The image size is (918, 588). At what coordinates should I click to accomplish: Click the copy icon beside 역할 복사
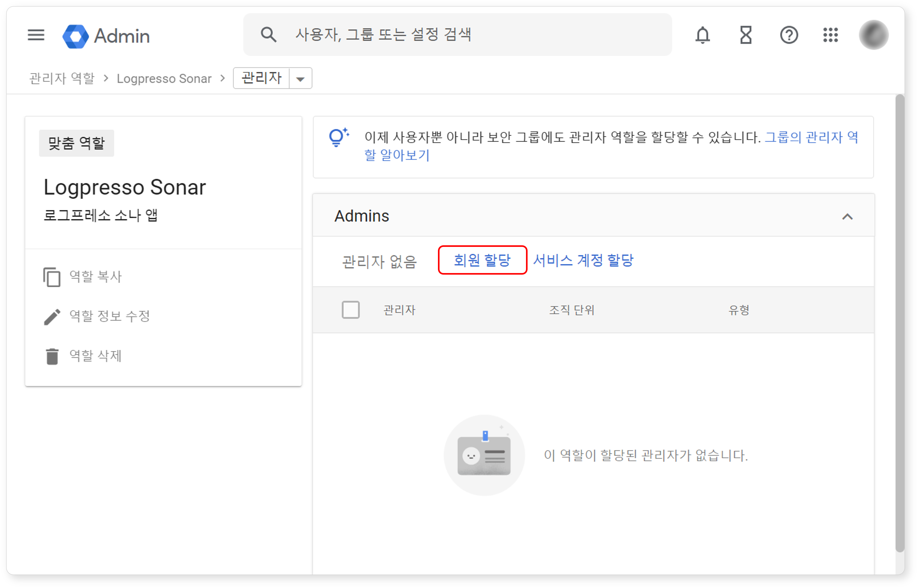[52, 277]
